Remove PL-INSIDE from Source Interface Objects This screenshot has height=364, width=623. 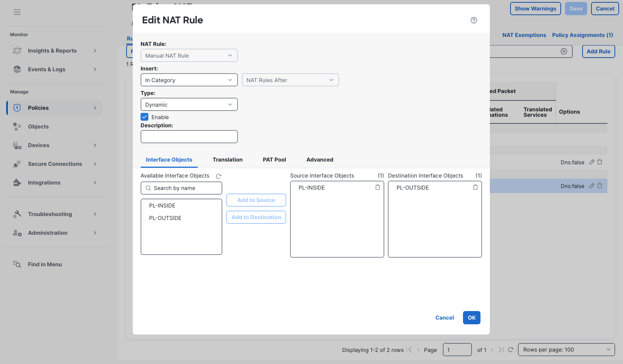coord(378,187)
